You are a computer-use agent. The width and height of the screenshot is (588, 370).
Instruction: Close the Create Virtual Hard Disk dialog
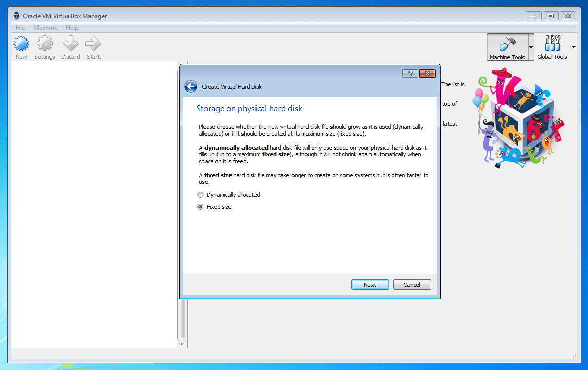[x=427, y=73]
